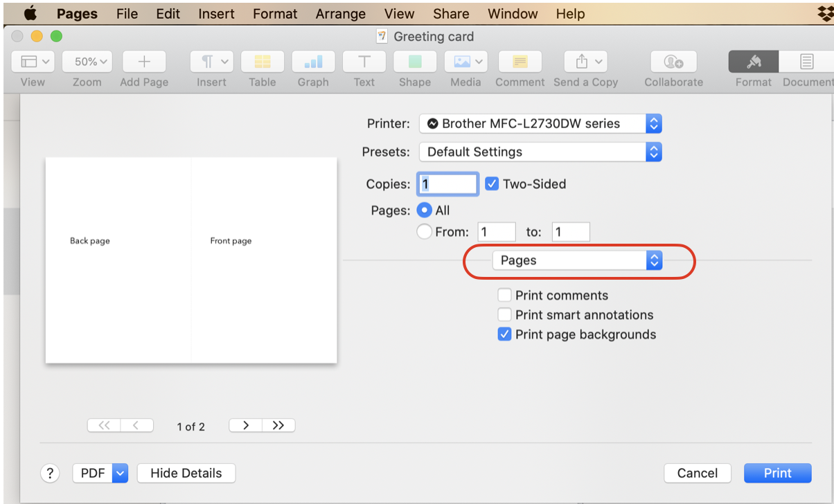
Task: Open the Format menu in menu bar
Action: [275, 14]
